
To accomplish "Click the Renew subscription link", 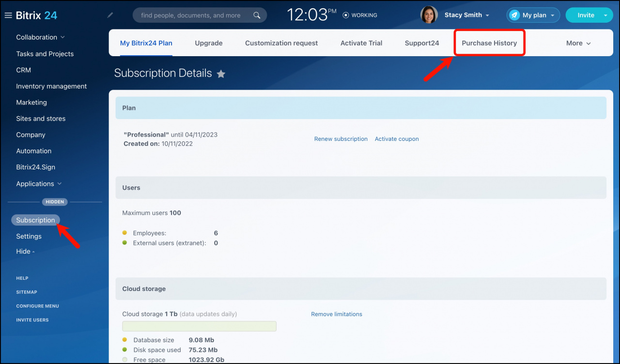I will tap(341, 139).
